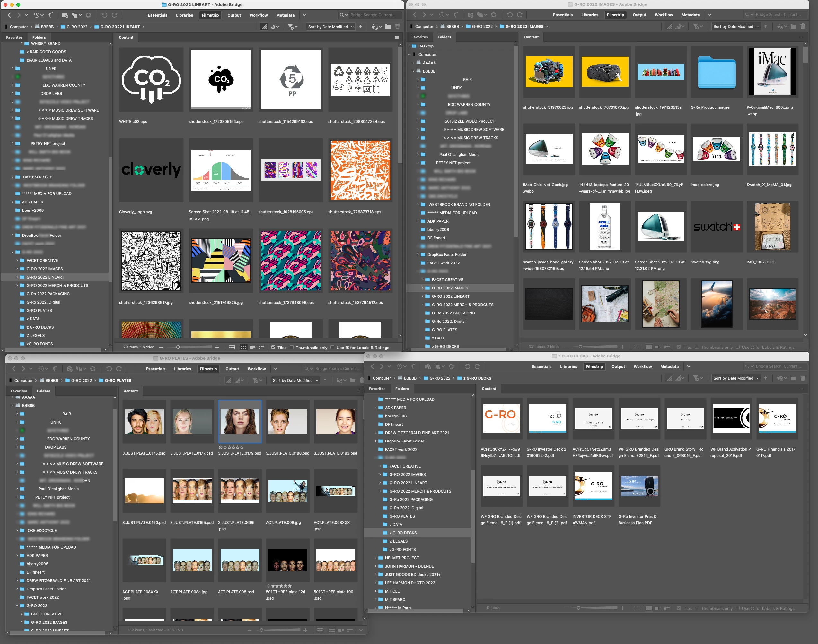Uncheck the Tiles checkbox in LINEART window

[x=274, y=347]
